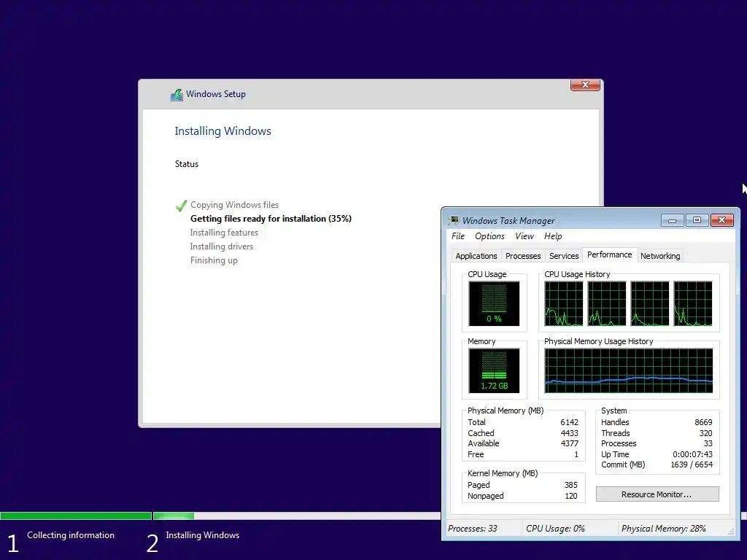
Task: Click the Windows Setup title bar icon
Action: click(x=177, y=94)
